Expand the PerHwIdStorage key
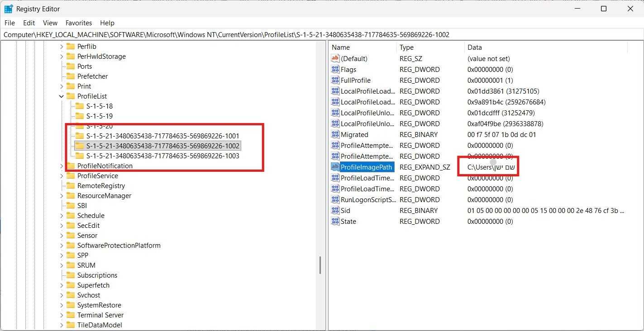This screenshot has height=331, width=644. click(62, 57)
